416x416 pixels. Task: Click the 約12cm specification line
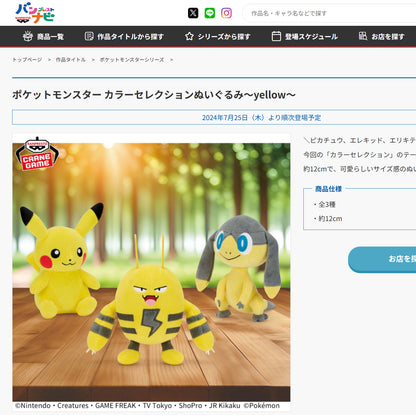pos(329,219)
